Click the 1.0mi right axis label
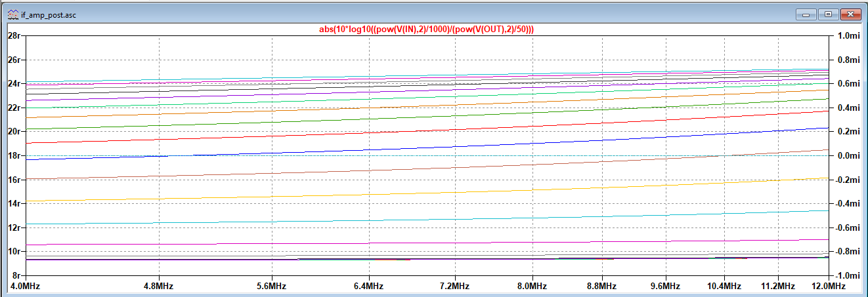This screenshot has height=297, width=868. pos(848,35)
